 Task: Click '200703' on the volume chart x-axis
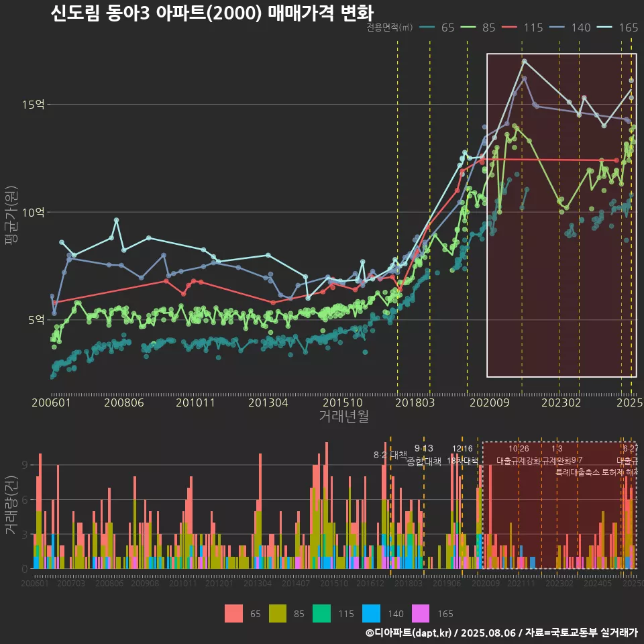(x=71, y=583)
